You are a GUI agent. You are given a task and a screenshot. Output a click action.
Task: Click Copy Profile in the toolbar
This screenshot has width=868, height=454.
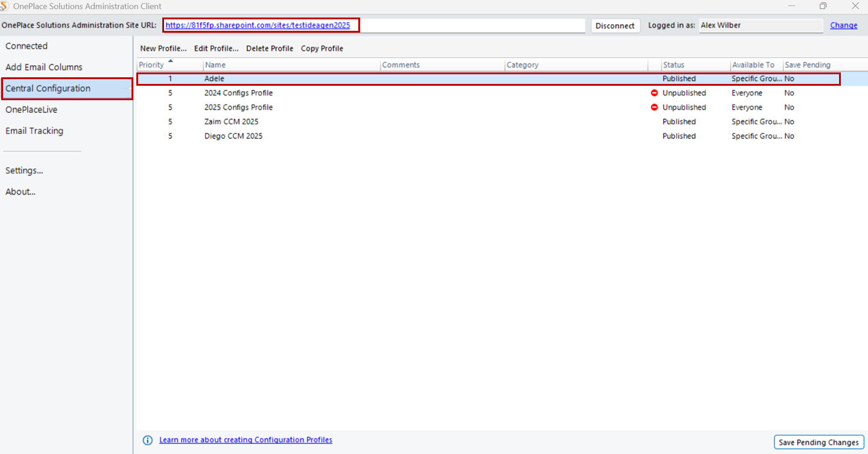(x=322, y=48)
